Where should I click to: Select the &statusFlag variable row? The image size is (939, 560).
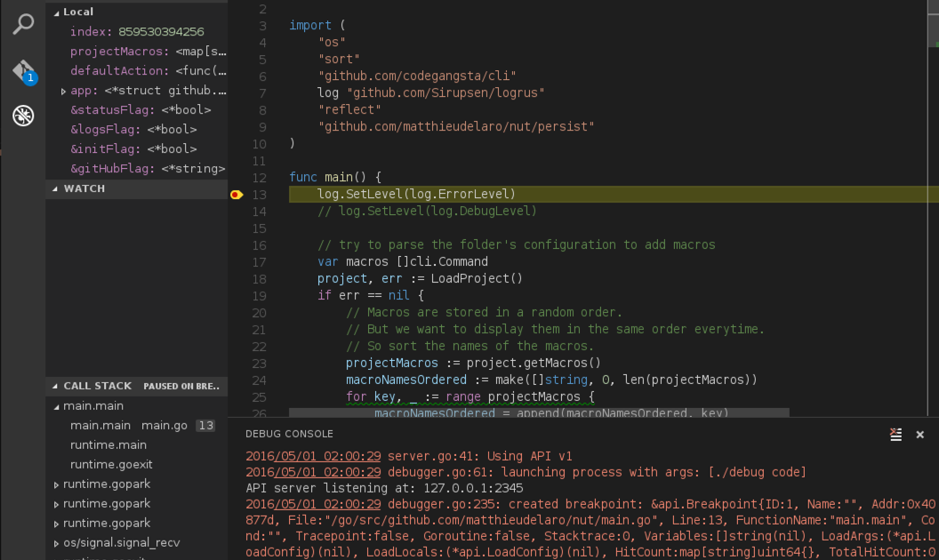[137, 110]
